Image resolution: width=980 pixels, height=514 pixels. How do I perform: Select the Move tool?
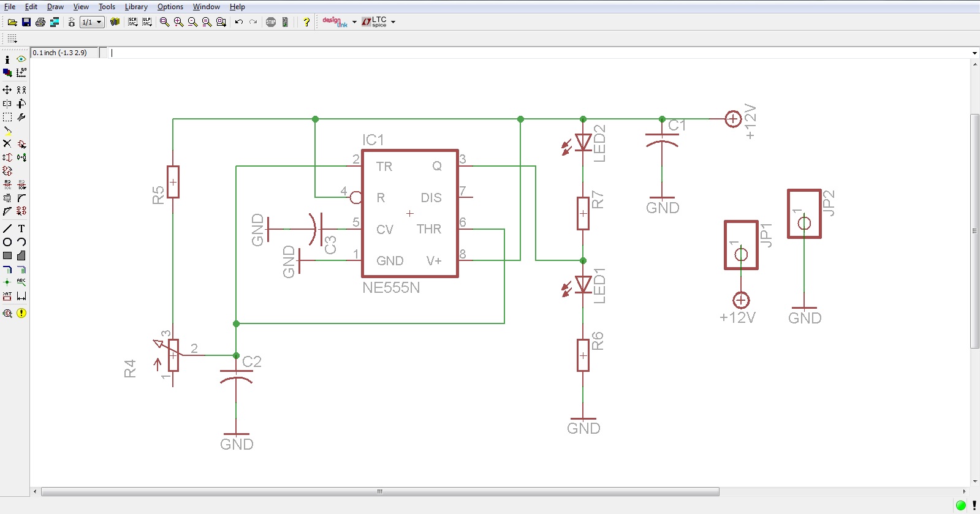tap(7, 89)
